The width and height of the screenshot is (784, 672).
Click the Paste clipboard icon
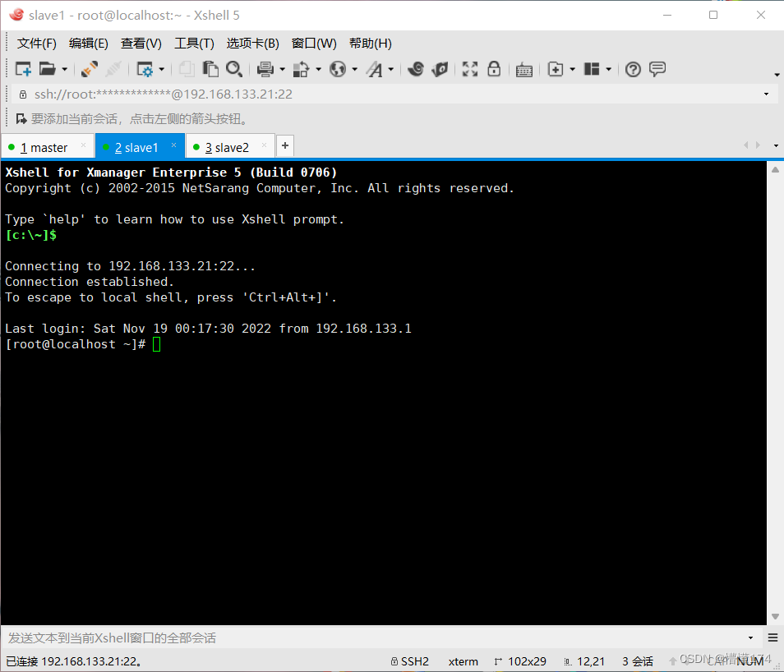(x=210, y=69)
